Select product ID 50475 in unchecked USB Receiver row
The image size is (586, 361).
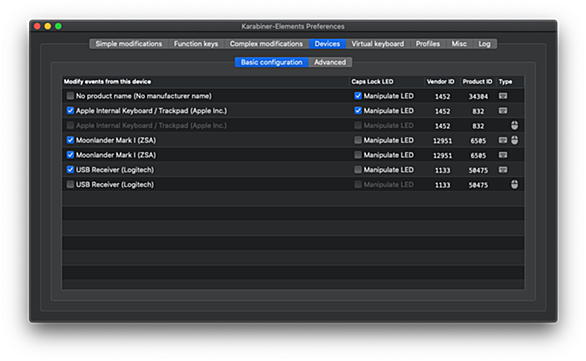(x=478, y=185)
